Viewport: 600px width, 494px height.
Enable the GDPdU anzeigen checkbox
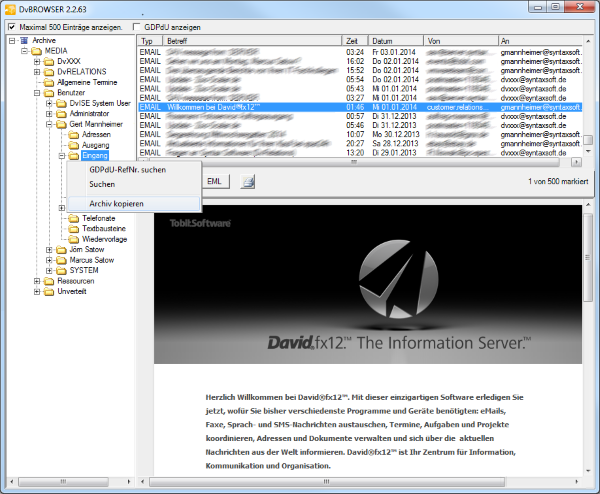(136, 27)
